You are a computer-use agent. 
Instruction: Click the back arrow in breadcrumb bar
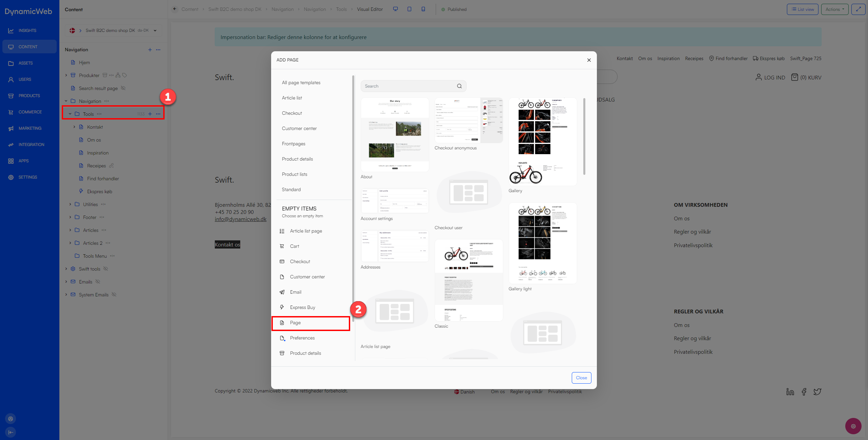(174, 9)
